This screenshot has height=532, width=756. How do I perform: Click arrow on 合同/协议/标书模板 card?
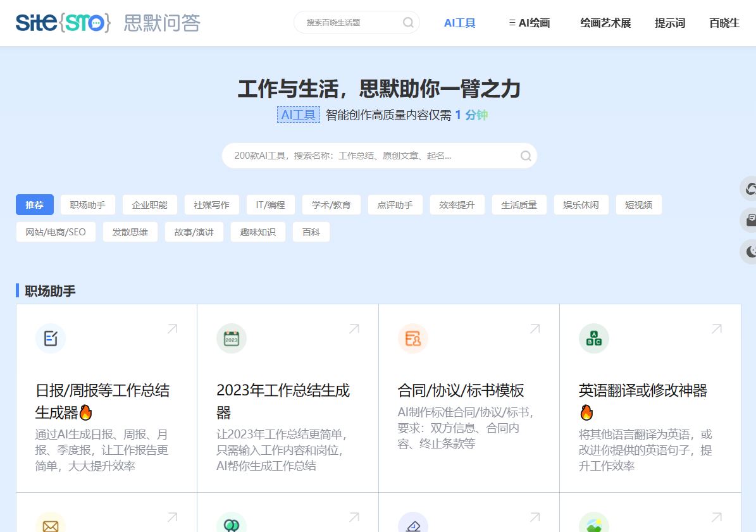[535, 329]
